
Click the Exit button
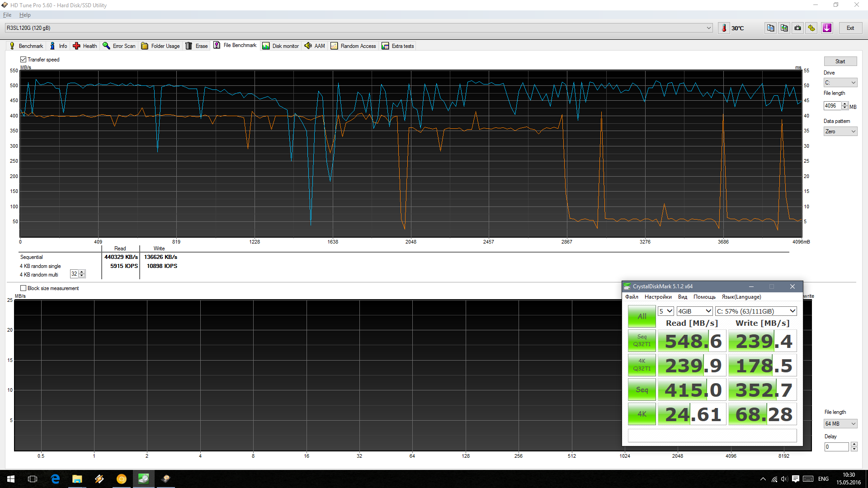[850, 28]
